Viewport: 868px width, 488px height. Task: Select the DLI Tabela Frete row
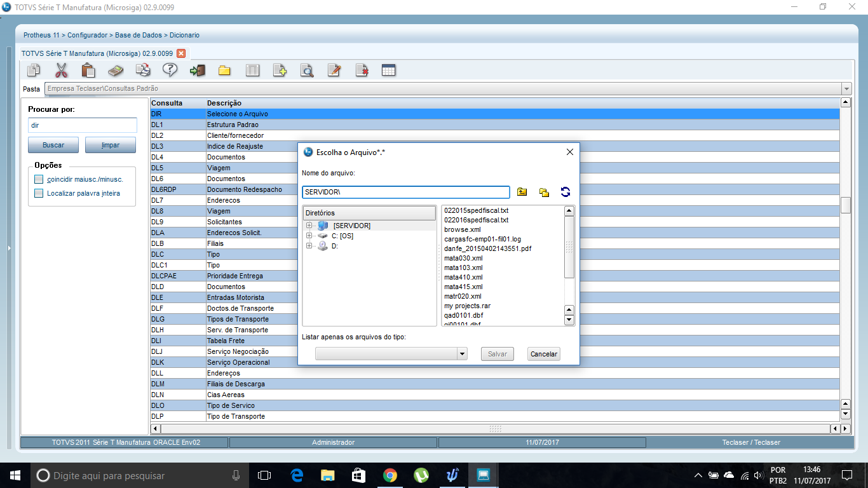pos(494,341)
